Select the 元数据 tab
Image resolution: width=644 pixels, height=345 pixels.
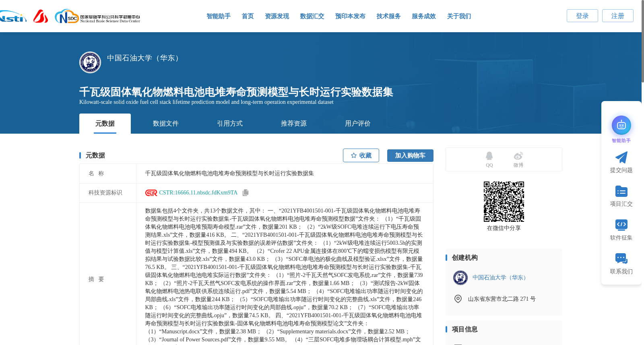(105, 124)
